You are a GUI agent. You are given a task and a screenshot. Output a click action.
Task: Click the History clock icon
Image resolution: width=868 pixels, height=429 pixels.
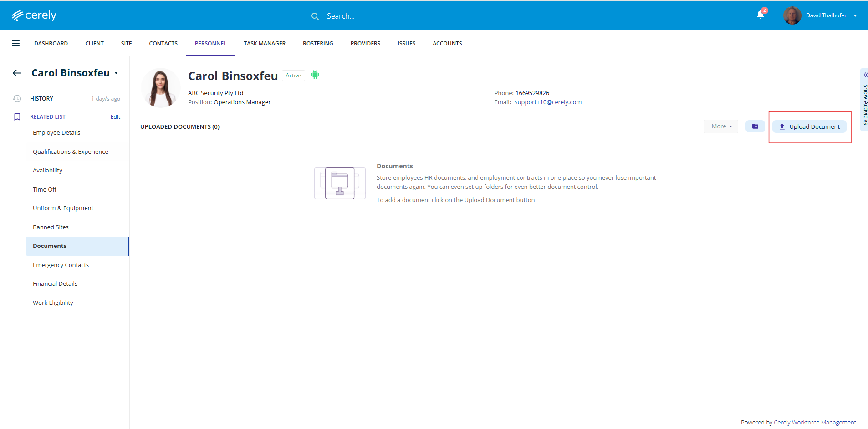point(17,99)
